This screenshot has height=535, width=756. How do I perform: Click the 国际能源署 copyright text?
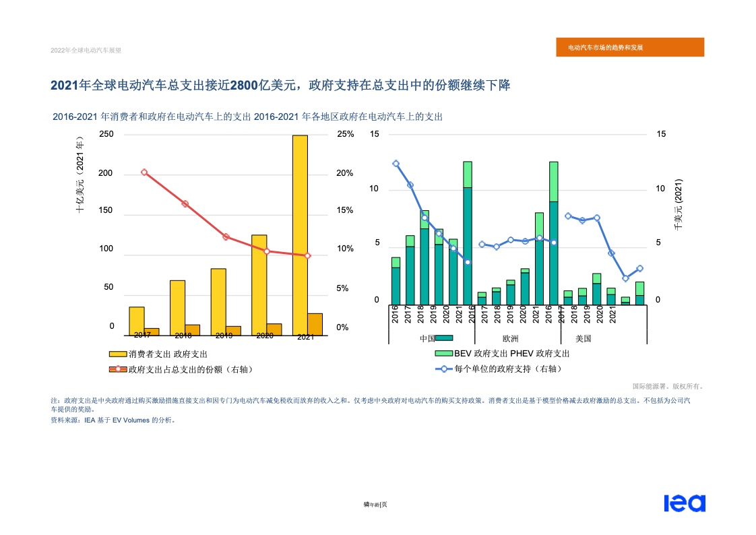(667, 387)
